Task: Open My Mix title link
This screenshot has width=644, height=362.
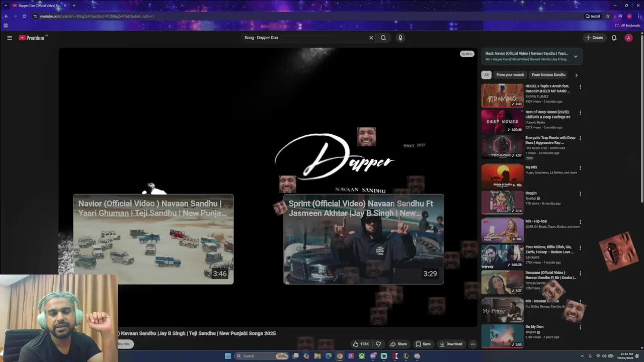Action: 531,167
